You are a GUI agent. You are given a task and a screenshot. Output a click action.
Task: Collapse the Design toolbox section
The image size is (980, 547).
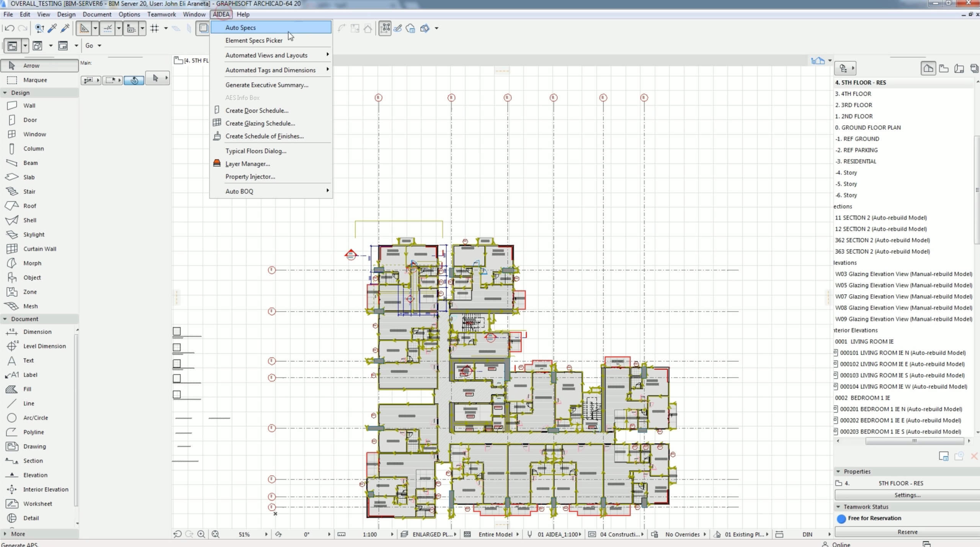point(5,93)
